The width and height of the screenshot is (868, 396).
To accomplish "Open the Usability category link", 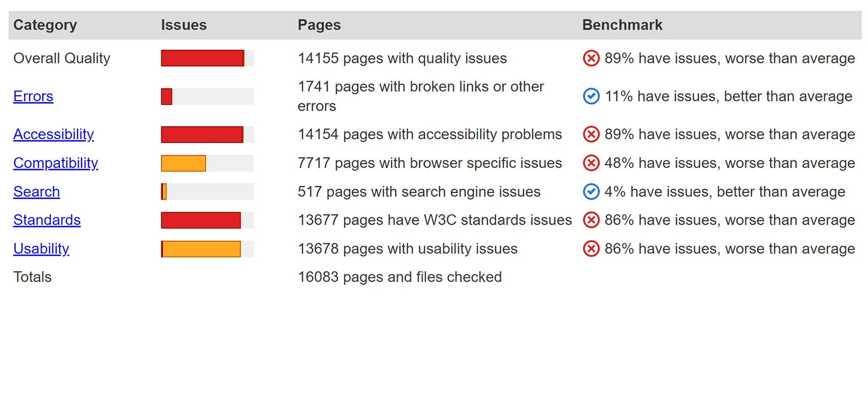I will coord(41,249).
